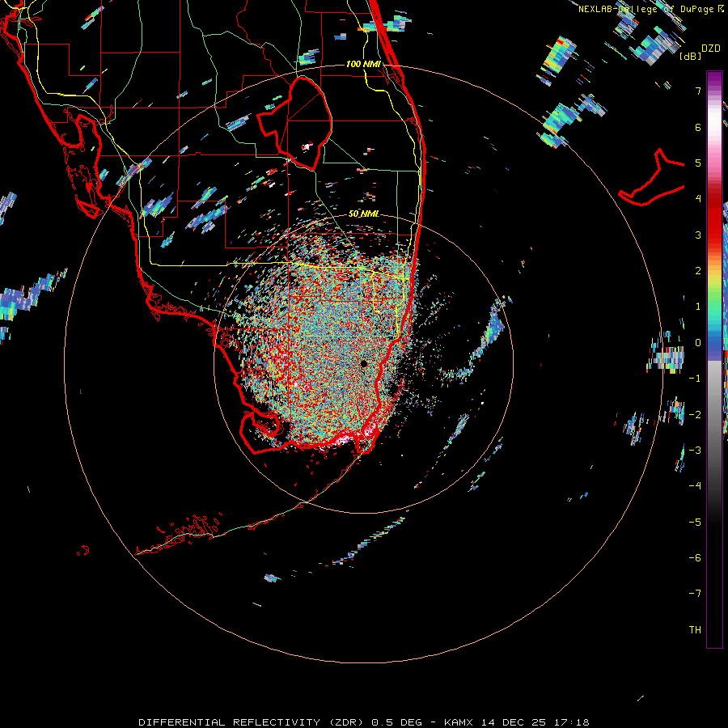Viewport: 728px width, 728px height.
Task: Click the 7 value on the color scale
Action: [698, 91]
